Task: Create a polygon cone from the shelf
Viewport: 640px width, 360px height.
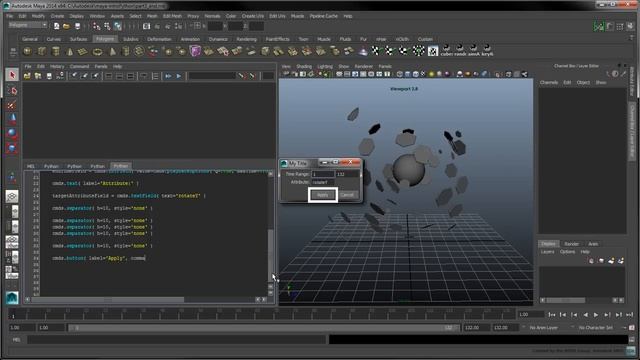Action: tap(70, 51)
